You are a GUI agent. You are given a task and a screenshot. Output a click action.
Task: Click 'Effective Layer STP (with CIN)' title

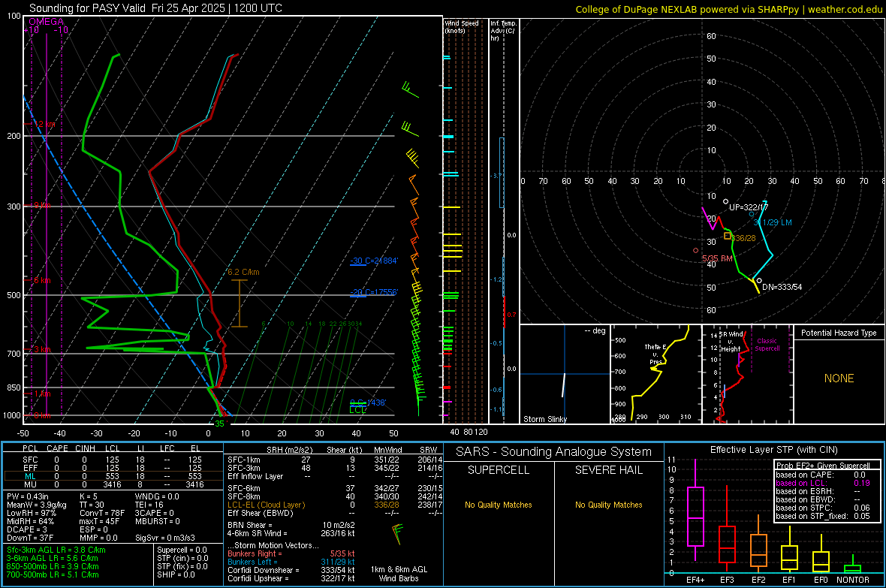773,450
